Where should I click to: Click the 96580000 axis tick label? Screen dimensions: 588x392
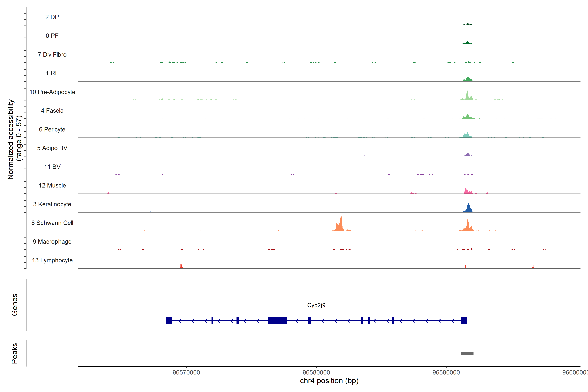[x=316, y=372]
